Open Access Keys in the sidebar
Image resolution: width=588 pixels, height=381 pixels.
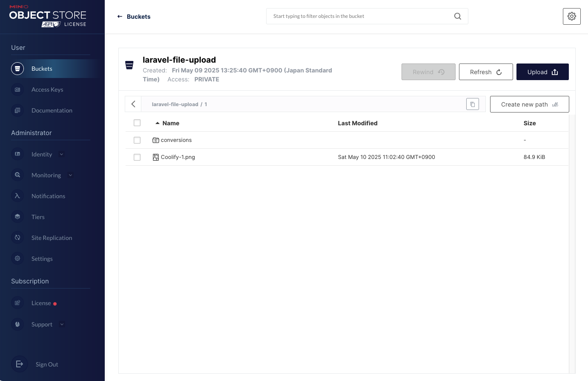(47, 89)
